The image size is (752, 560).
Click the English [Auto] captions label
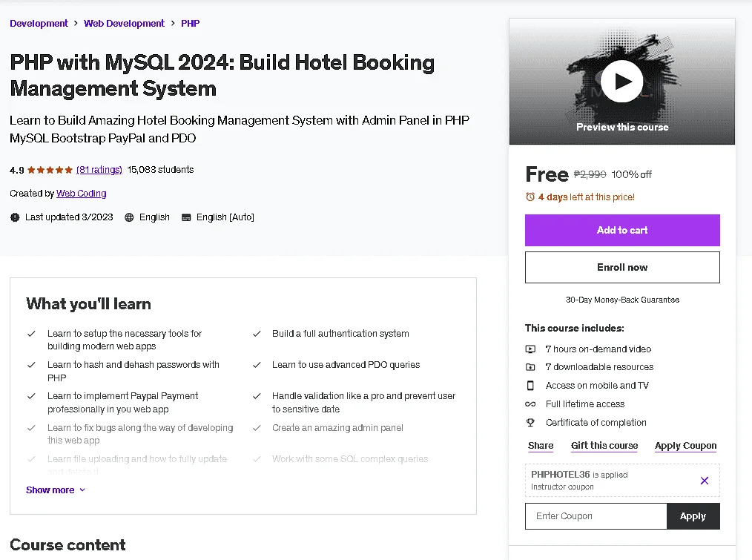tap(225, 217)
